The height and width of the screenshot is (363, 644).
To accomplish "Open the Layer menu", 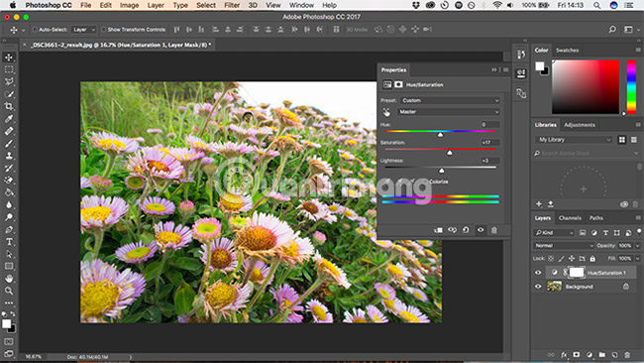I will 156,5.
